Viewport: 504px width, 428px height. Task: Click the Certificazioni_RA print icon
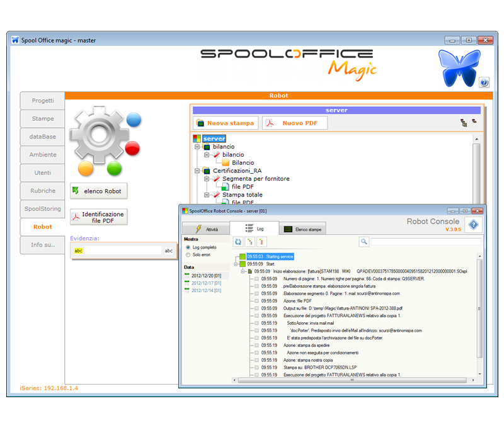point(207,171)
